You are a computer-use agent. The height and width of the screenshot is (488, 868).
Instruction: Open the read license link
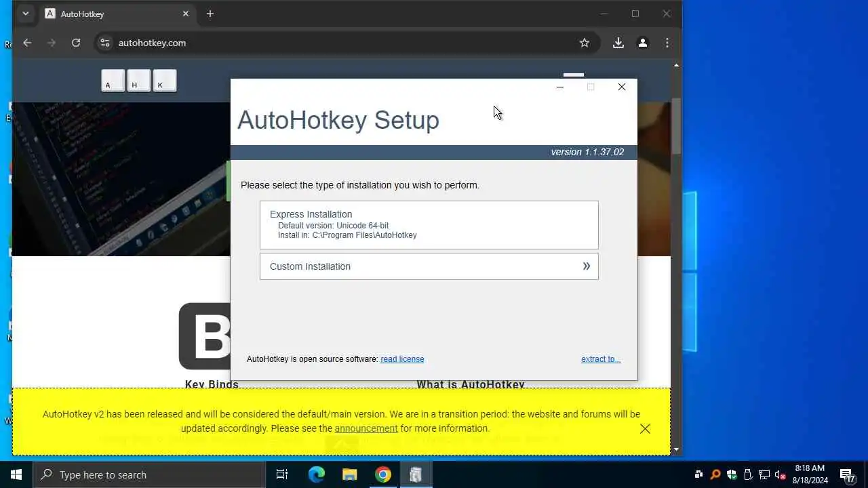click(x=402, y=359)
